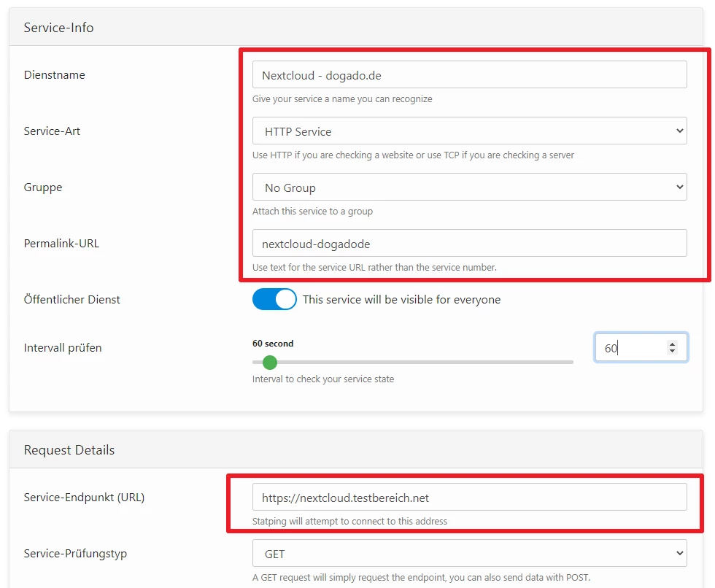Click the Service-Art dropdown chevron arrow

click(679, 131)
